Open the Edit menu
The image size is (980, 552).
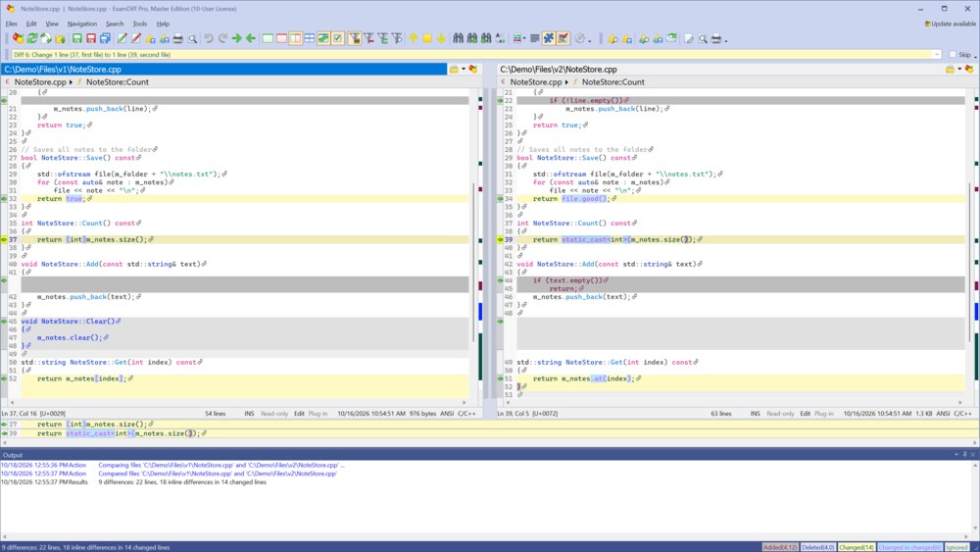[31, 24]
